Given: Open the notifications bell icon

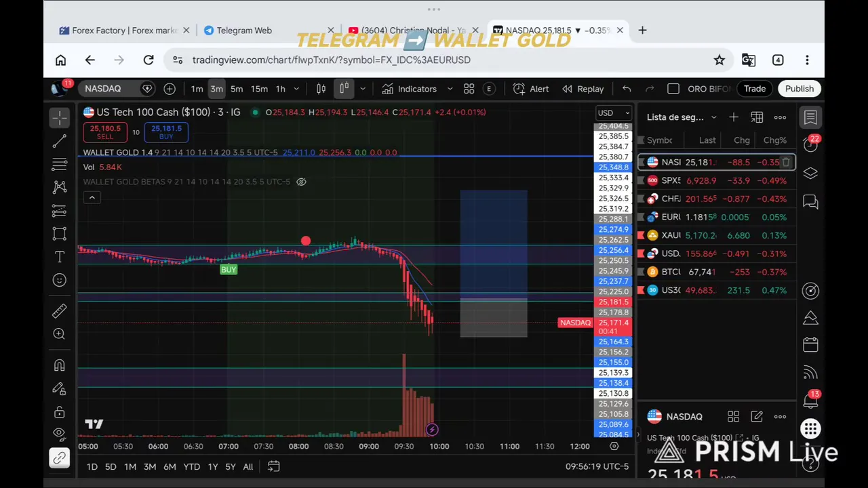Looking at the screenshot, I should click(810, 401).
